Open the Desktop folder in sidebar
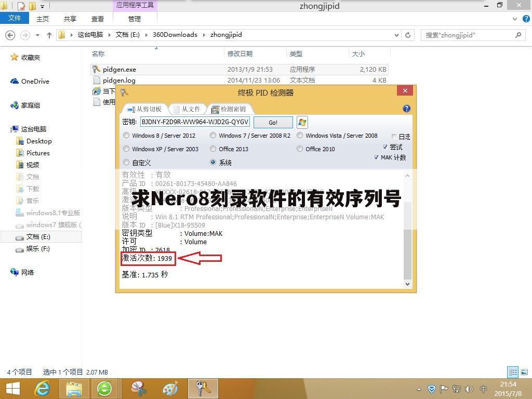Image resolution: width=532 pixels, height=399 pixels. (34, 141)
